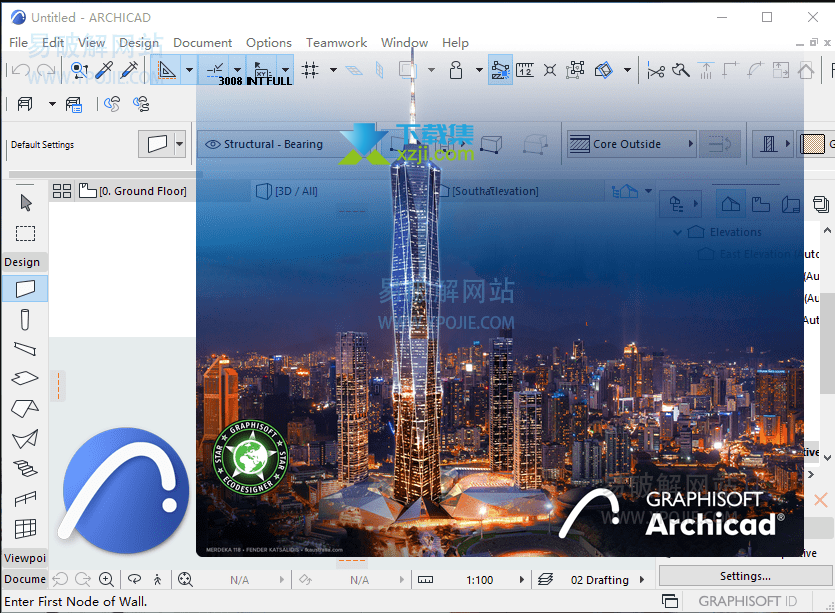Toggle Grid Snap in toolbar

[310, 70]
